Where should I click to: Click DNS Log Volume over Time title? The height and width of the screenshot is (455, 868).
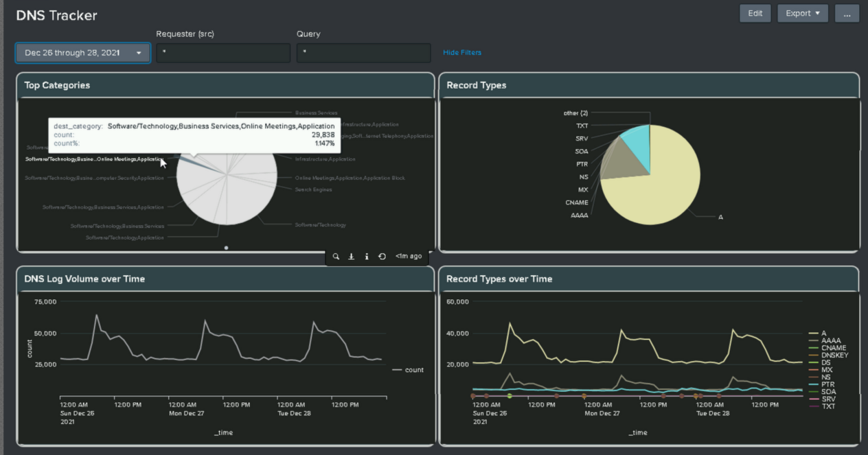84,279
